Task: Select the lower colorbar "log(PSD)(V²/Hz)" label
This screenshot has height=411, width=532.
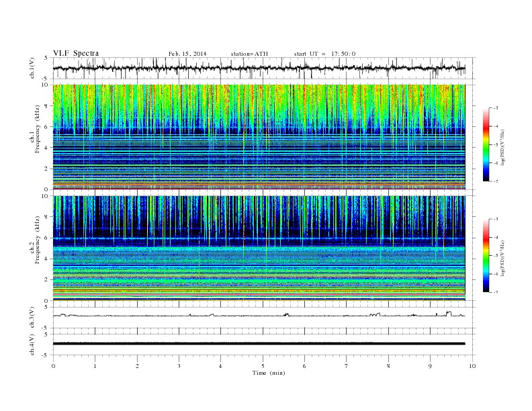Action: [502, 259]
